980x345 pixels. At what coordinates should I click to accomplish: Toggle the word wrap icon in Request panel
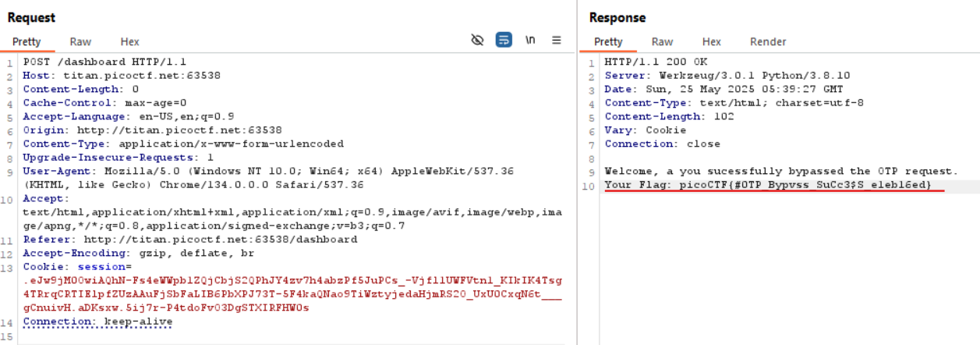504,40
